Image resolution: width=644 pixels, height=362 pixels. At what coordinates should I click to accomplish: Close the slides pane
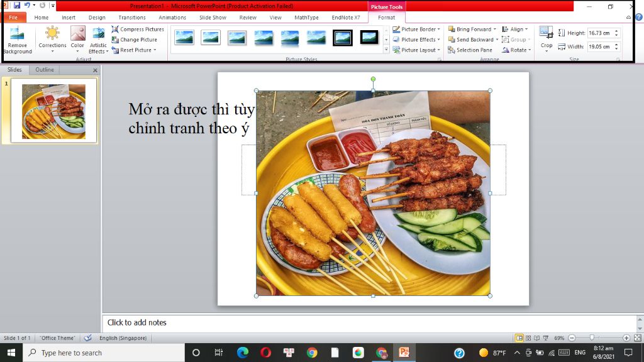pyautogui.click(x=95, y=70)
